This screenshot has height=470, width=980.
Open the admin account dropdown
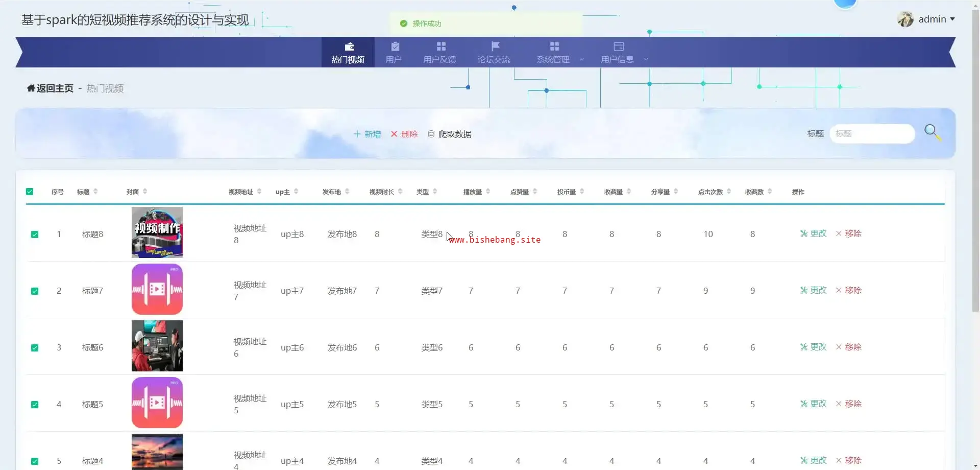pyautogui.click(x=937, y=19)
